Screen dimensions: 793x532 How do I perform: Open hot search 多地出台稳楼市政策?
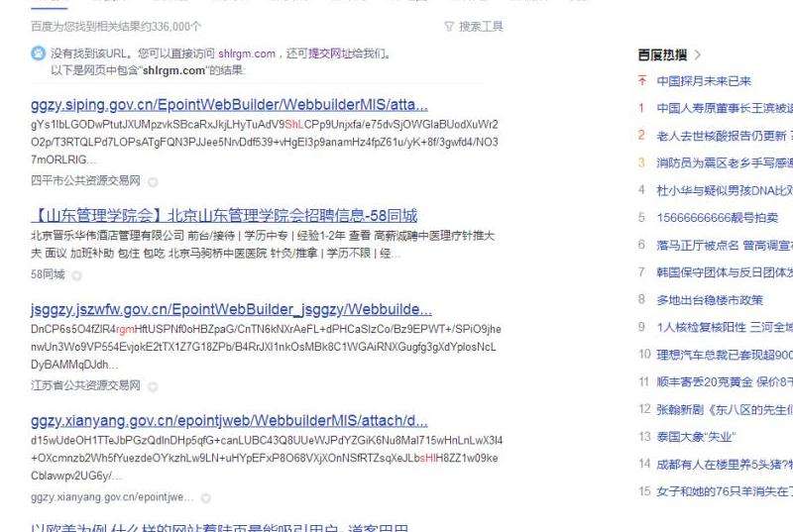click(x=710, y=300)
